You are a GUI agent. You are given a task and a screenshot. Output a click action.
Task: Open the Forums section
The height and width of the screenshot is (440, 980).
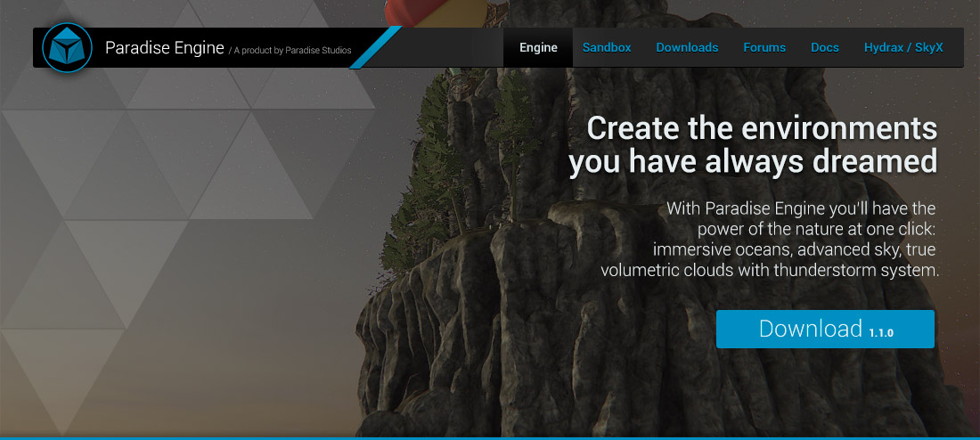click(x=764, y=47)
